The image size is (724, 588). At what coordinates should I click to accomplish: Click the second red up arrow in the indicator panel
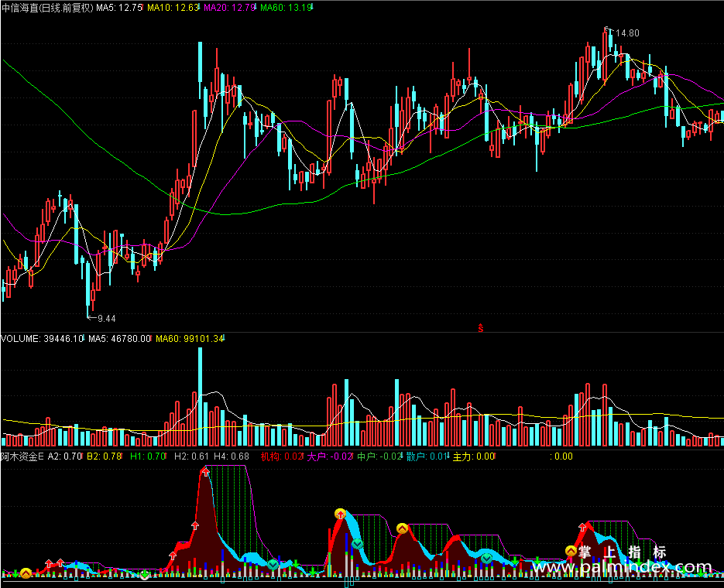(x=60, y=562)
